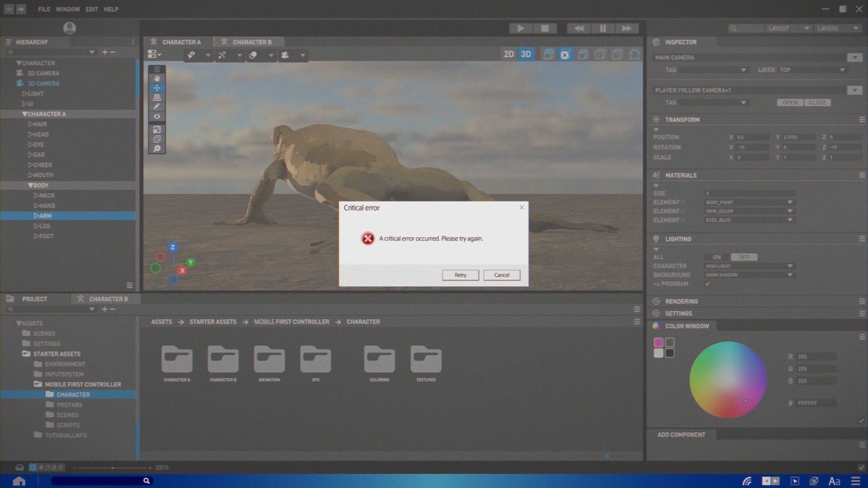
Task: Select the highlighted wireframe box view icon
Action: (x=565, y=55)
